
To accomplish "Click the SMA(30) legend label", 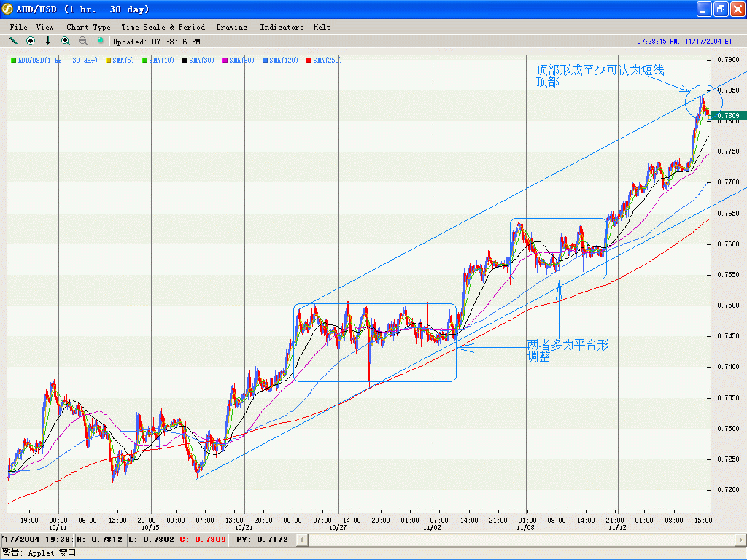I will click(x=201, y=60).
